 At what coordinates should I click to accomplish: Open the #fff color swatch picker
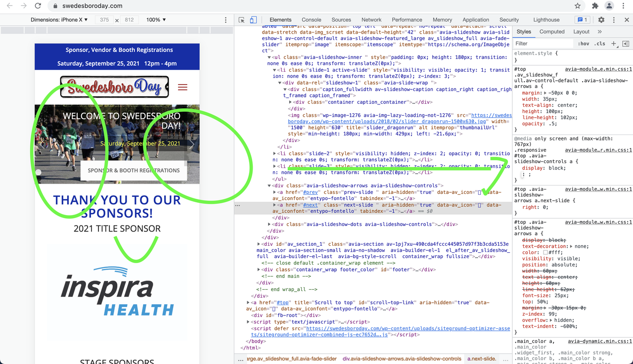[x=545, y=253]
